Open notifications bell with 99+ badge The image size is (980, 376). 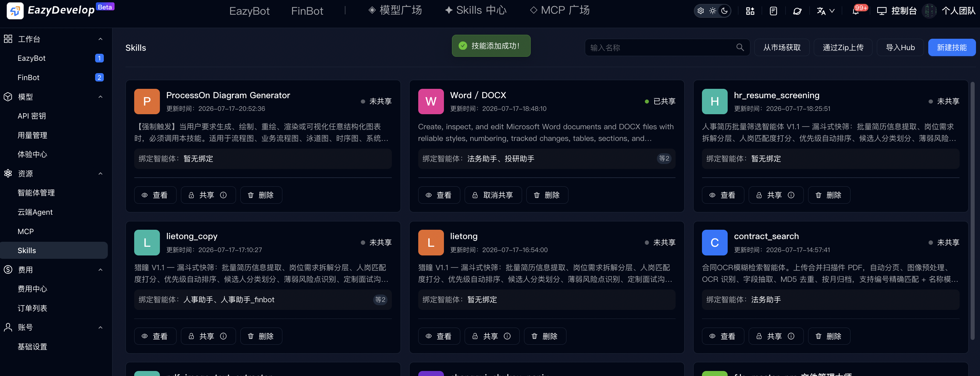tap(855, 11)
